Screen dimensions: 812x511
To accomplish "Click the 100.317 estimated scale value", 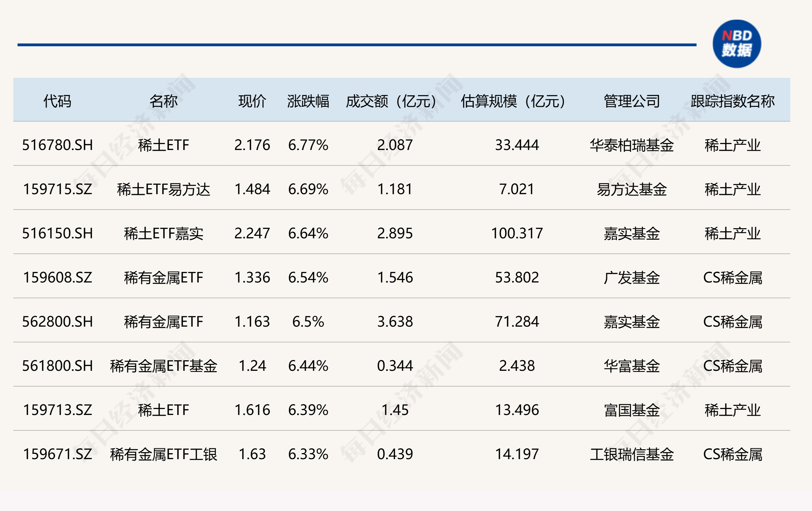I will pyautogui.click(x=517, y=233).
